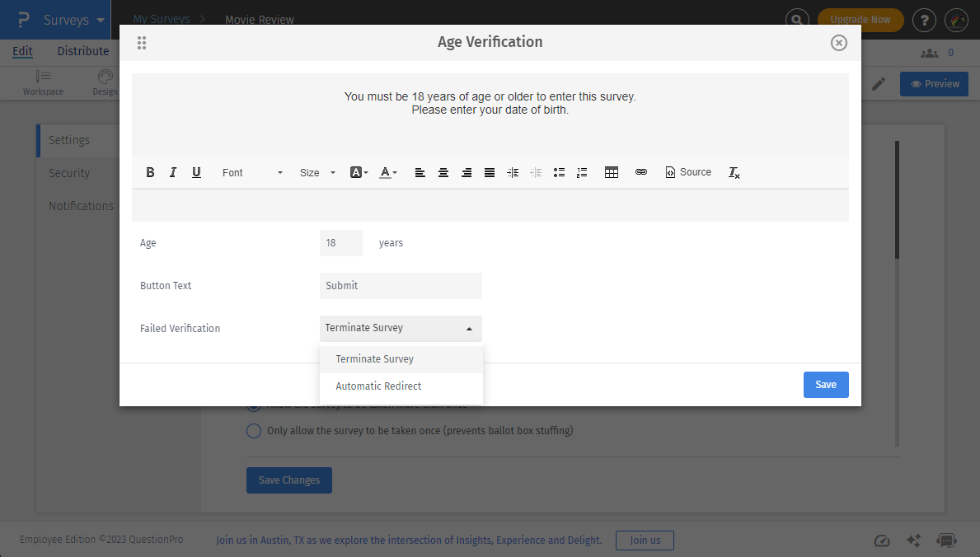Click the Upgrade Now button
The height and width of the screenshot is (557, 980).
point(860,18)
